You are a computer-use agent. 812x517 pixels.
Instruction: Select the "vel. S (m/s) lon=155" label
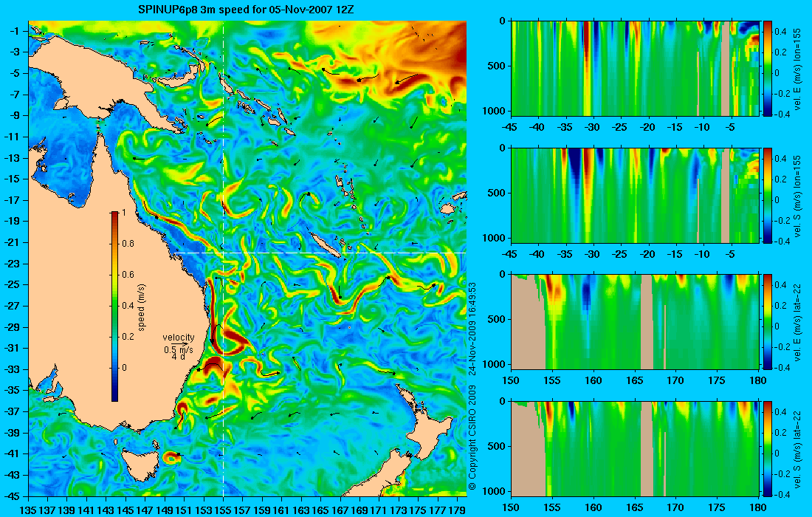(799, 195)
